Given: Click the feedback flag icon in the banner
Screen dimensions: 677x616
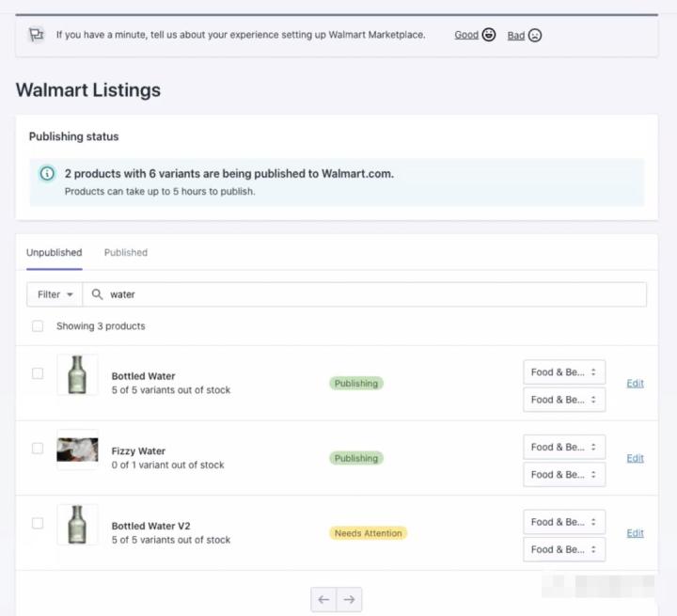Looking at the screenshot, I should pos(37,35).
